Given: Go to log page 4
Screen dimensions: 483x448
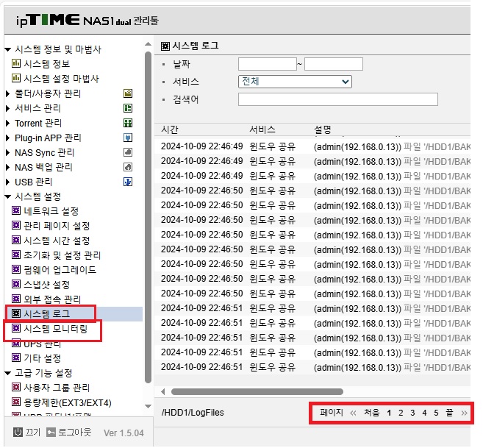Looking at the screenshot, I should click(x=424, y=413).
